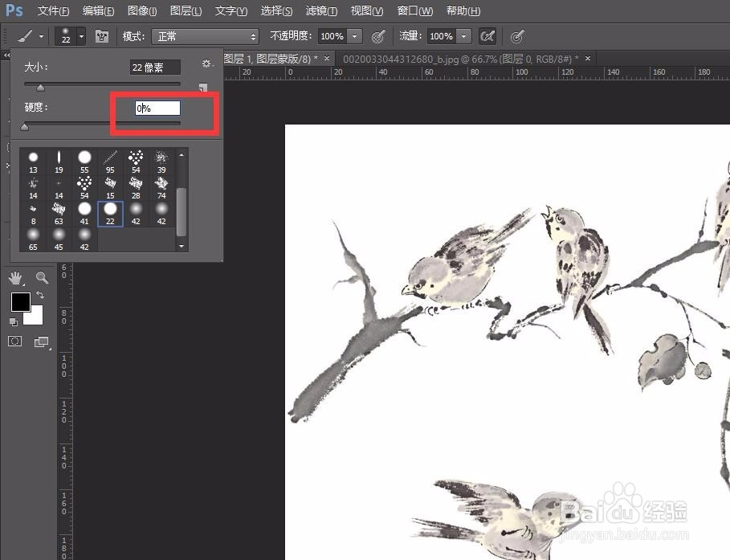Open the 模式 blending mode dropdown

(205, 36)
